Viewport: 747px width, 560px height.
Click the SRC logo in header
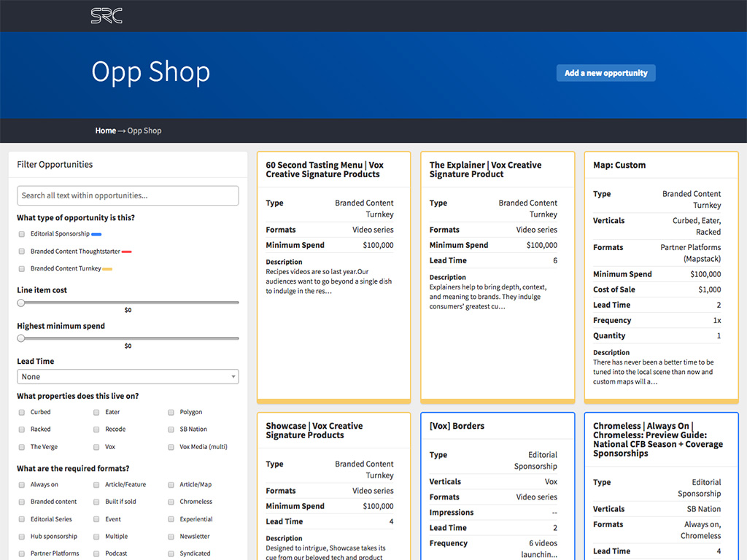(107, 16)
